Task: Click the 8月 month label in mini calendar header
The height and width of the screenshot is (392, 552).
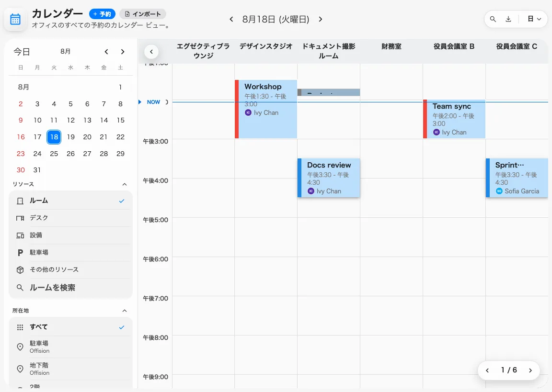Action: pos(66,52)
